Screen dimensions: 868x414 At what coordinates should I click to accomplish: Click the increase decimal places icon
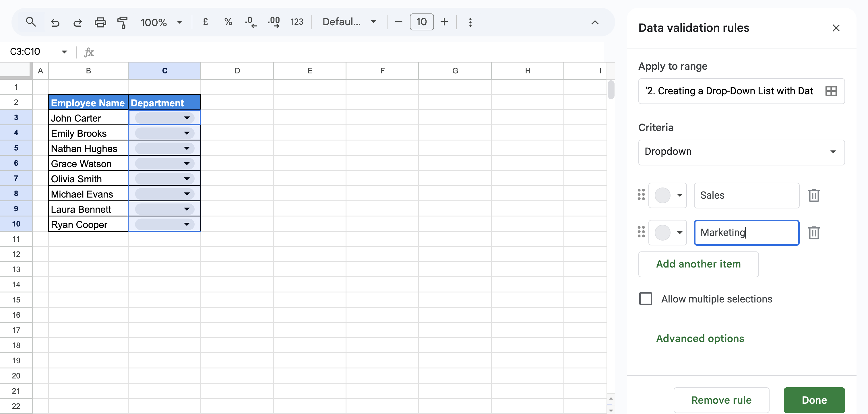coord(274,22)
